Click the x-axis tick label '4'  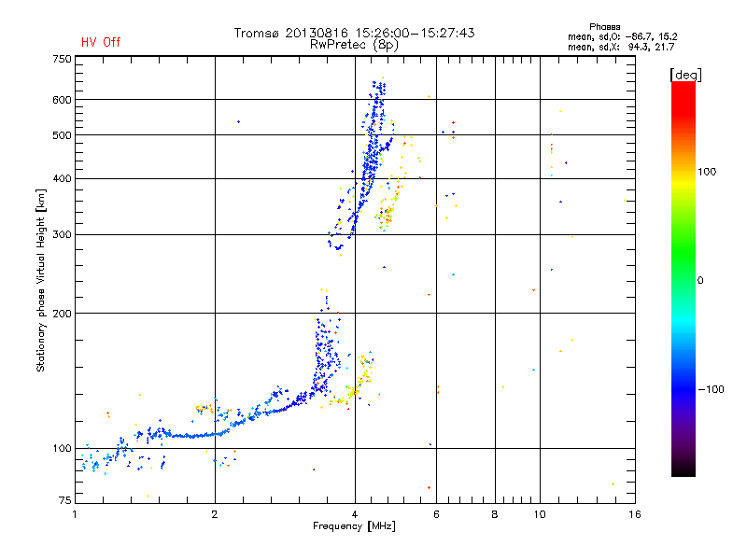click(x=355, y=514)
